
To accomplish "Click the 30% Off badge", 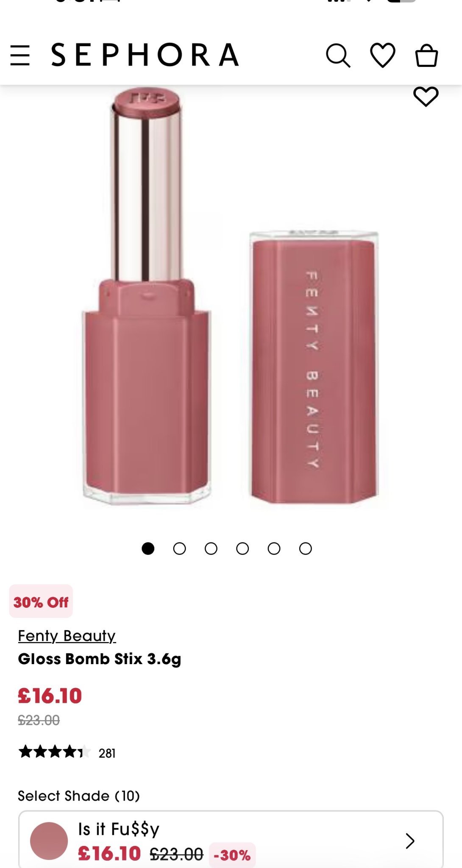I will (41, 601).
